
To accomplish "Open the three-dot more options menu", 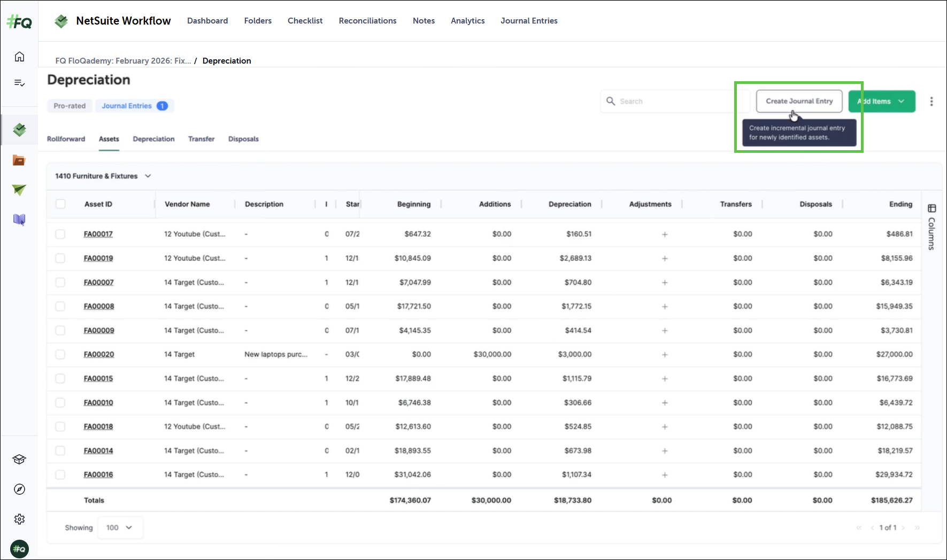I will pos(931,102).
